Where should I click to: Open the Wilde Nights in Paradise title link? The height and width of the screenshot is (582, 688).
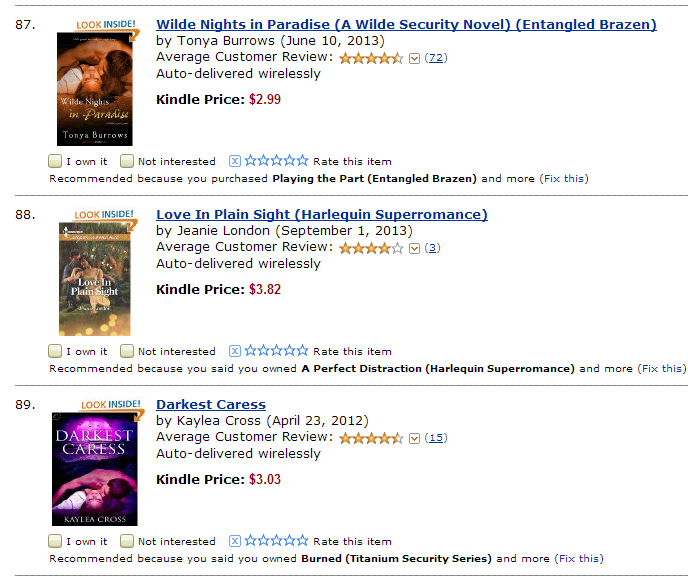(406, 25)
